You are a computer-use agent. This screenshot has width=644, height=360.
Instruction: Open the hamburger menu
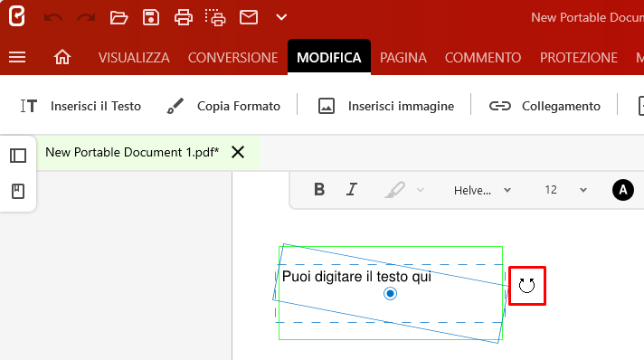17,57
